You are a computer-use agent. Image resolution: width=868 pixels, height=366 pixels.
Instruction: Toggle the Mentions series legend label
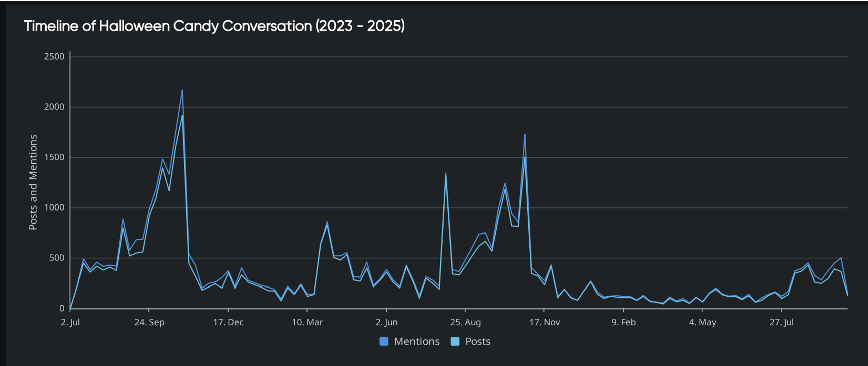point(416,341)
